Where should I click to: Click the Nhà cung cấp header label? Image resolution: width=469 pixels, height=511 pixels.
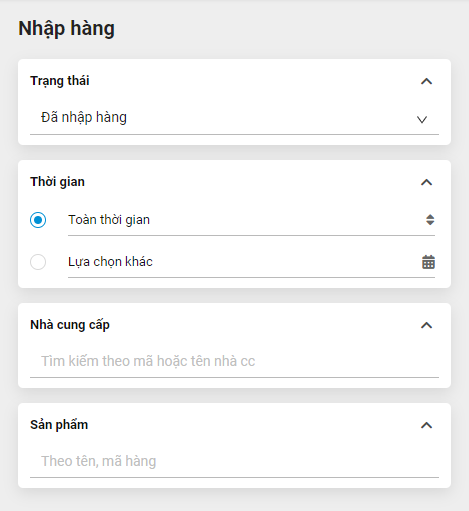[70, 325]
